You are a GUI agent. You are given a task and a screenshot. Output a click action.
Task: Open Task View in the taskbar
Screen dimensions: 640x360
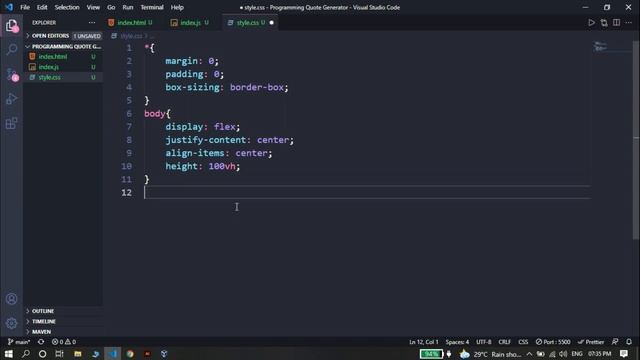click(60, 354)
